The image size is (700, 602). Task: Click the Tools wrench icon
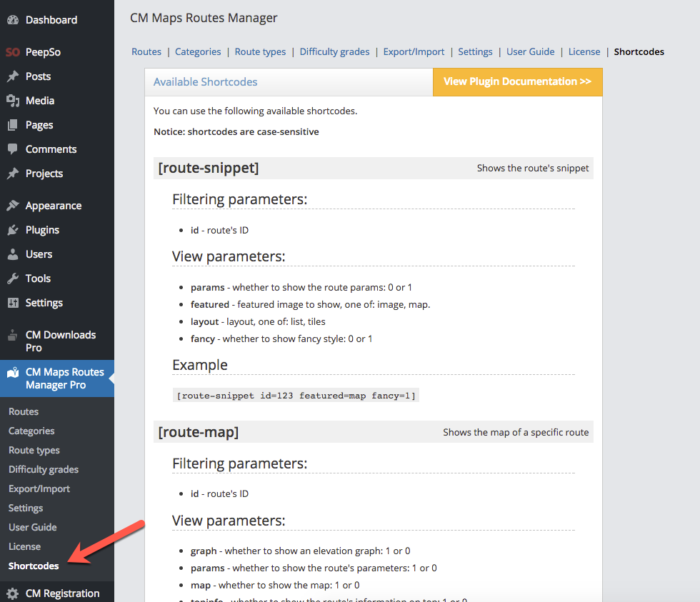point(13,279)
